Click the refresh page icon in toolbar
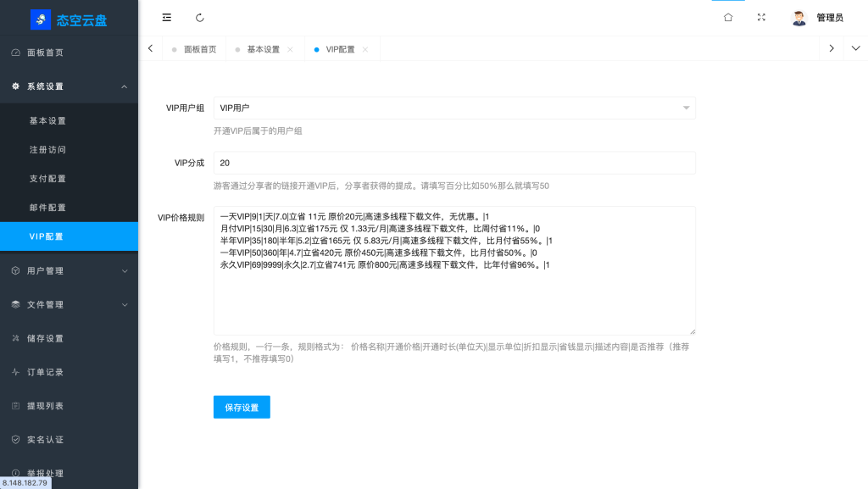The height and width of the screenshot is (489, 868). pyautogui.click(x=200, y=17)
